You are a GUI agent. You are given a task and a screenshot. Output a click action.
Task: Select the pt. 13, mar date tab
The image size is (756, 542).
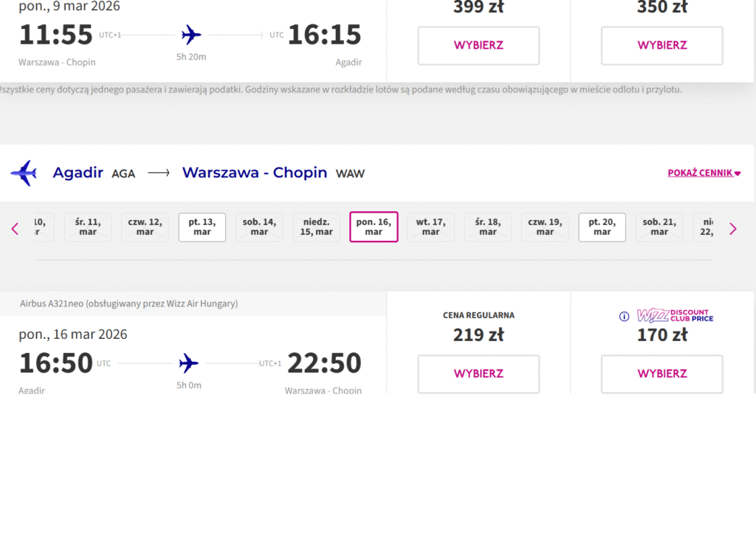click(202, 227)
